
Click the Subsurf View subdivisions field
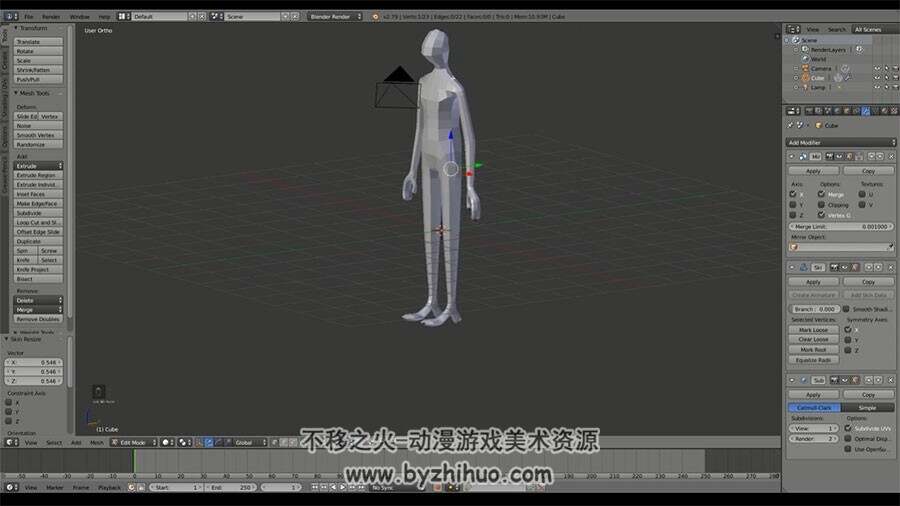(813, 429)
